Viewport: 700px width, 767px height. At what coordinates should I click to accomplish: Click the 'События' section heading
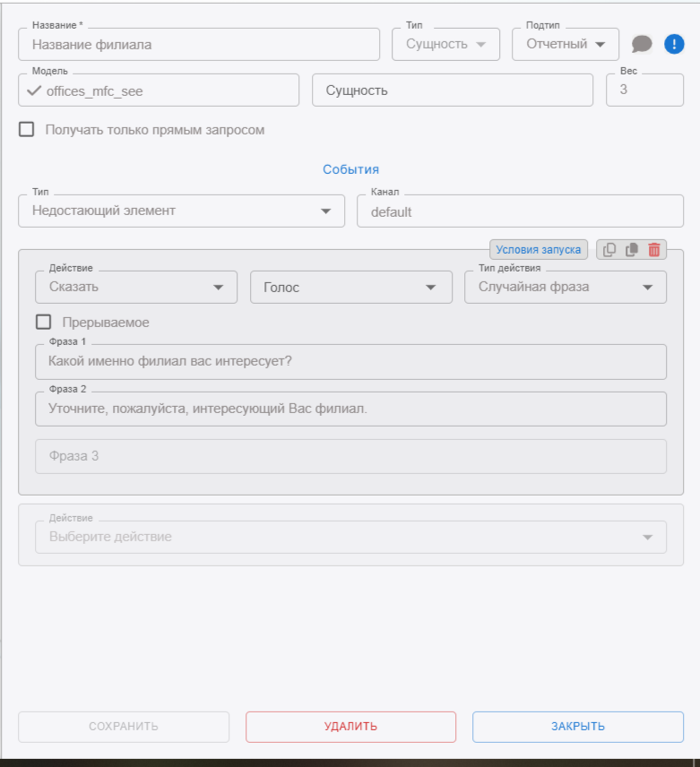pos(350,169)
